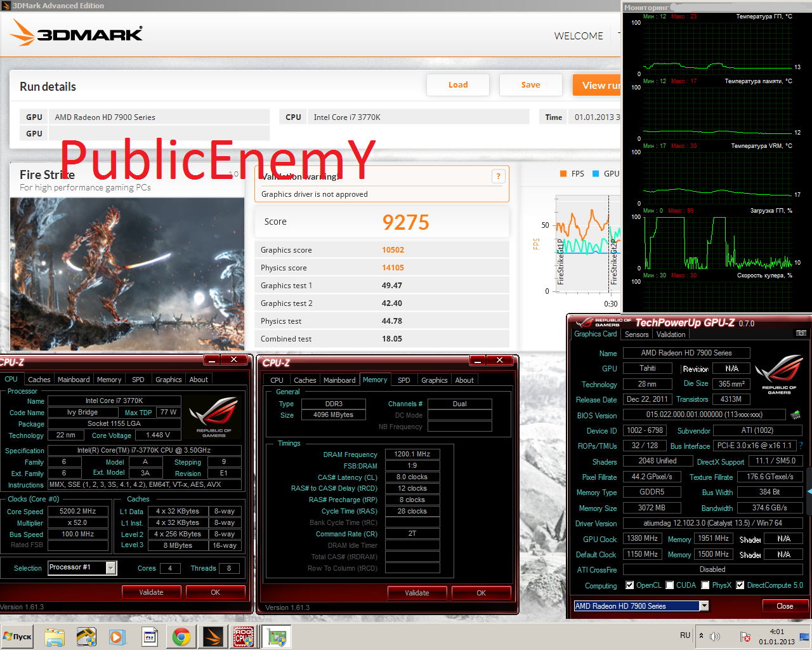Viewport: 812px width, 650px height.
Task: Open the network tray icon
Action: (x=804, y=637)
